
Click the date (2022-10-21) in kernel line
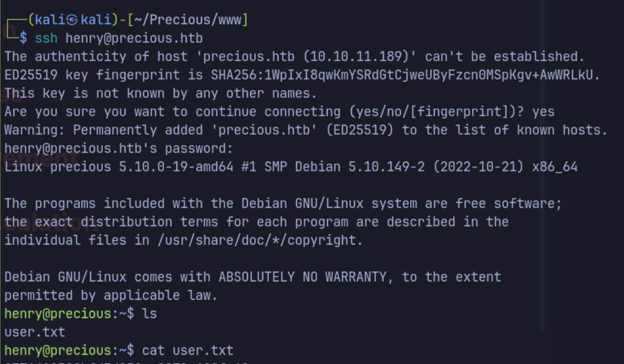tap(478, 167)
